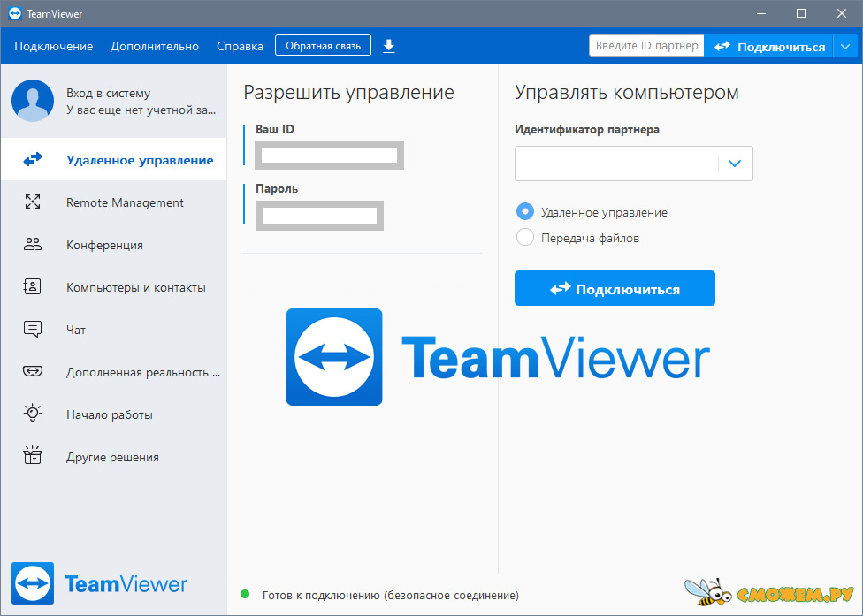Click the top toolbar Подключиться button
The height and width of the screenshot is (616, 863).
coord(769,47)
